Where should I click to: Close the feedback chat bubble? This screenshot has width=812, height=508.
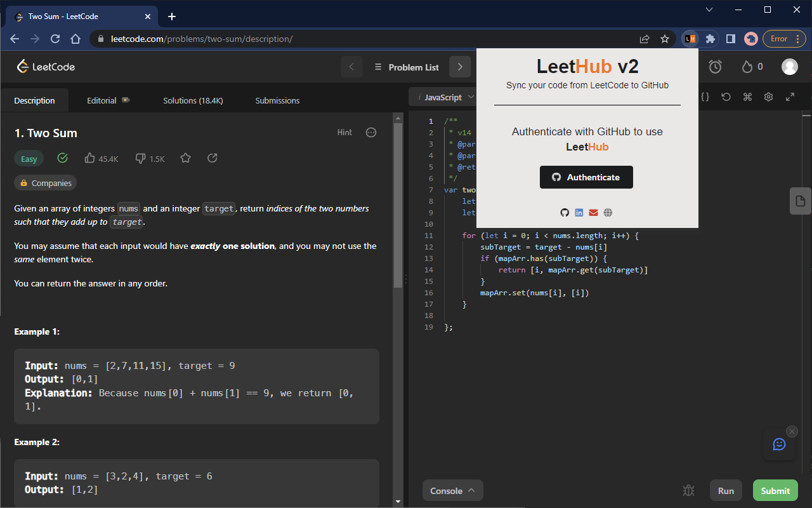[x=792, y=431]
